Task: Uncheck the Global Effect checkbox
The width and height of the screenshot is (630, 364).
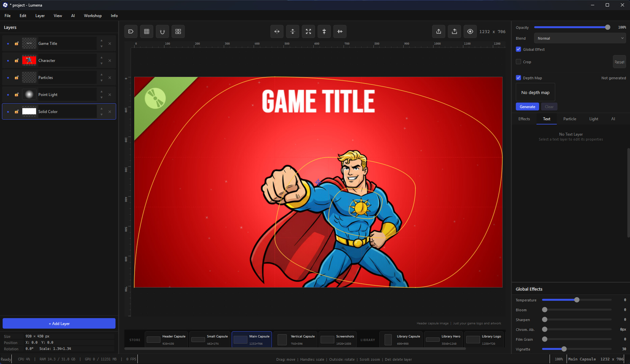Action: click(x=518, y=49)
